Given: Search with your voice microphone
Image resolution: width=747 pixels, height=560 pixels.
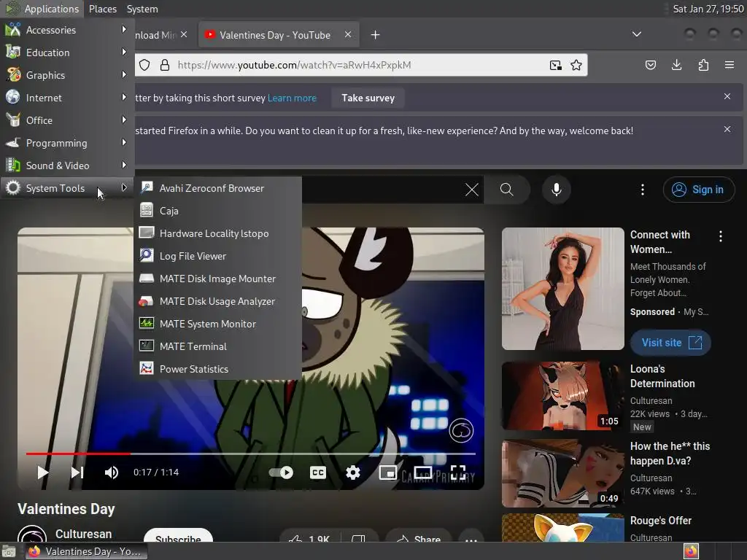Looking at the screenshot, I should pos(556,190).
